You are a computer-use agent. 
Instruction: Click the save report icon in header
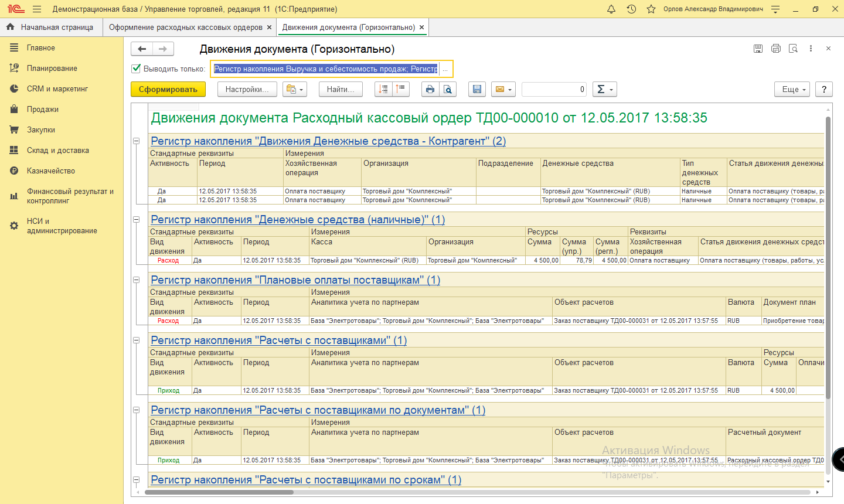pos(758,49)
